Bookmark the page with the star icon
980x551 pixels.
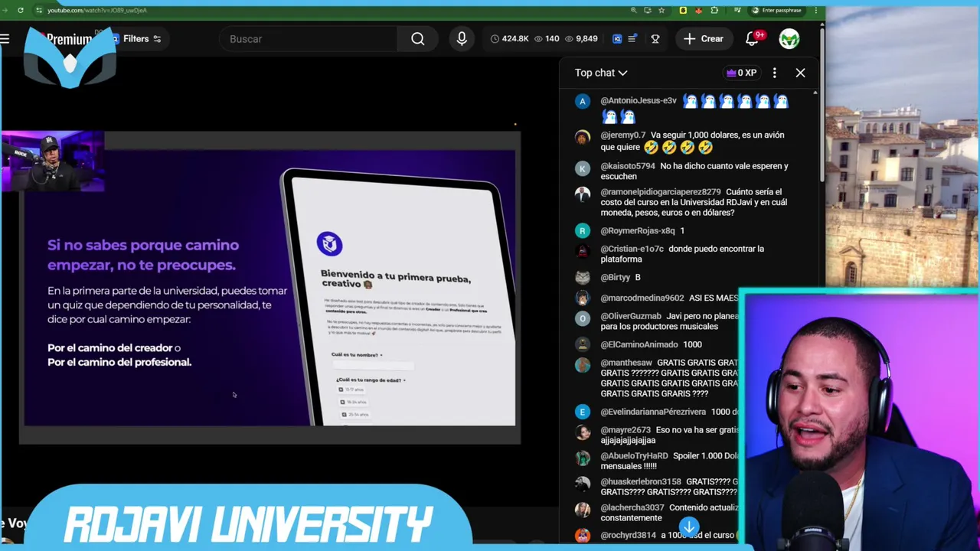tap(661, 10)
